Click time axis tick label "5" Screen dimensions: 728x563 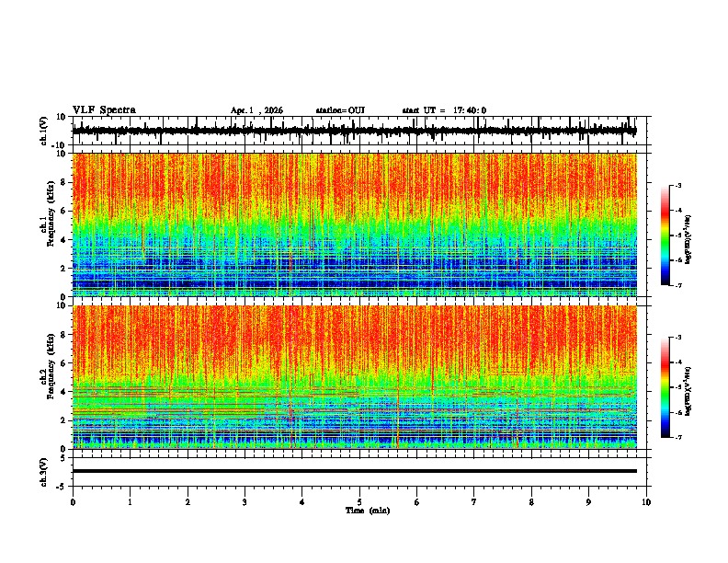click(x=359, y=502)
